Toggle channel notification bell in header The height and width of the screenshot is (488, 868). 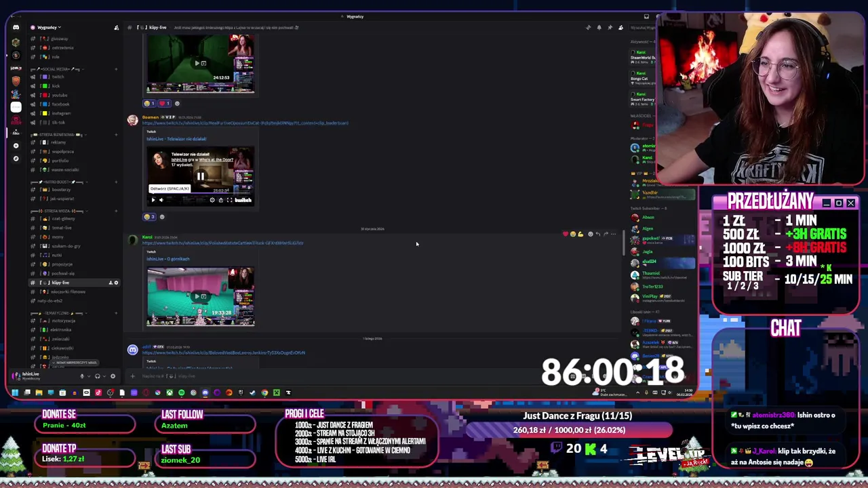pos(599,28)
